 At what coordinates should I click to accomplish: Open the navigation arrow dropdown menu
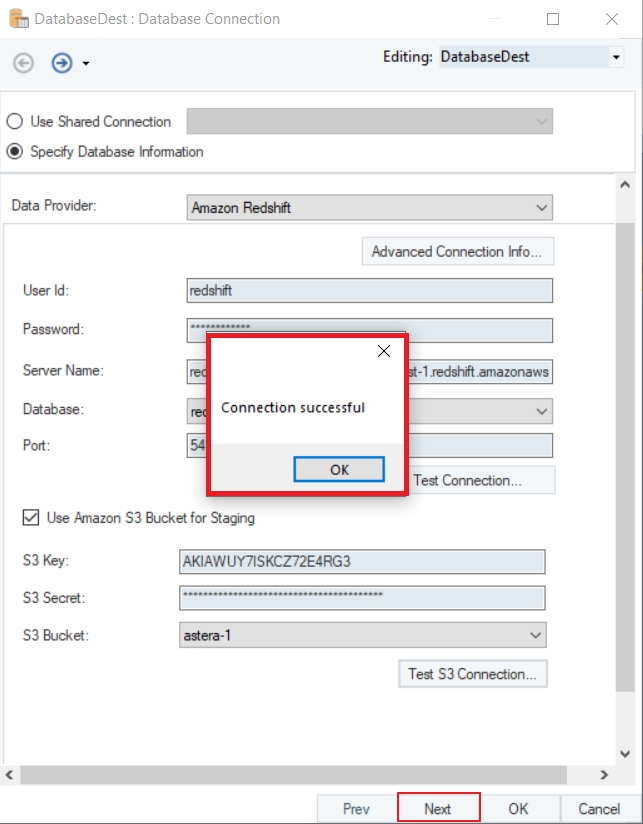pyautogui.click(x=86, y=64)
